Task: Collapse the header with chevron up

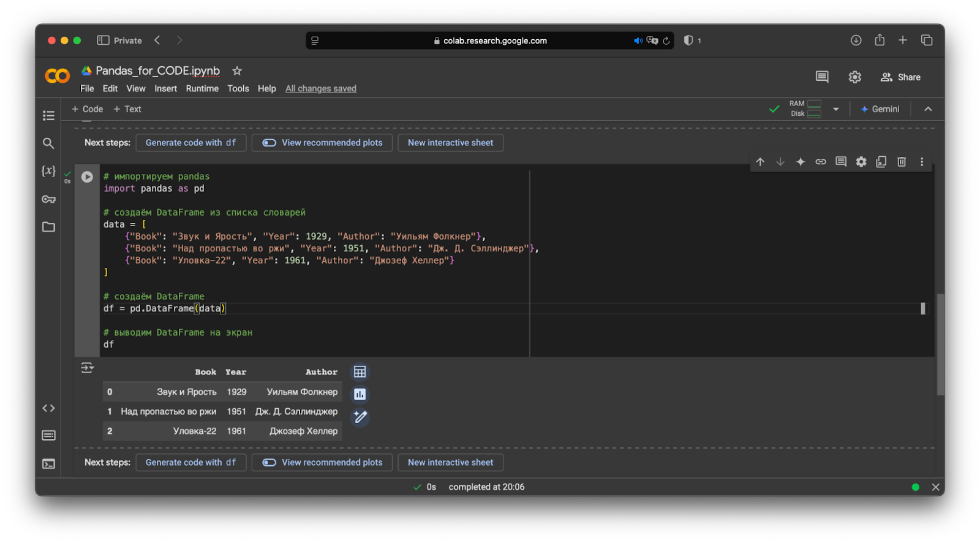Action: [x=928, y=109]
